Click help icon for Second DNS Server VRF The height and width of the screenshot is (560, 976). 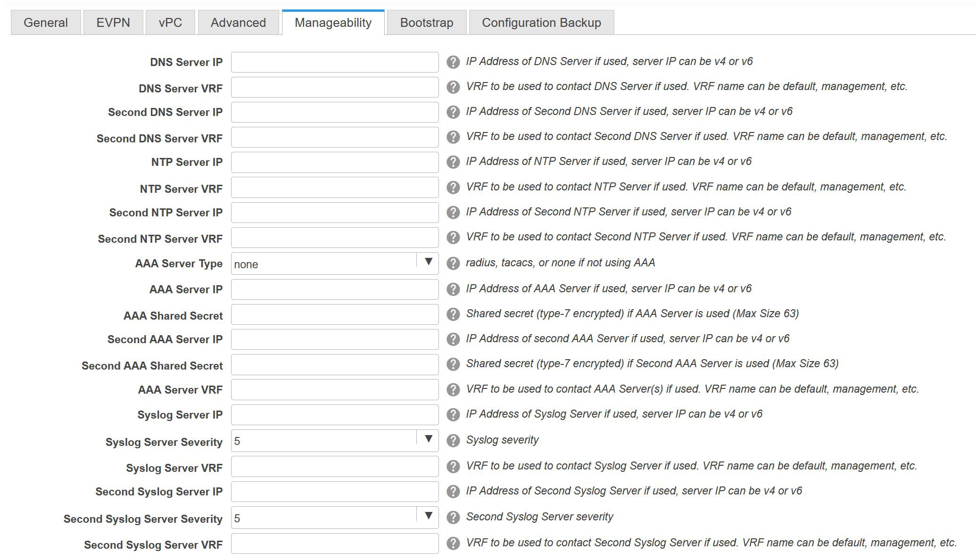[x=453, y=137]
